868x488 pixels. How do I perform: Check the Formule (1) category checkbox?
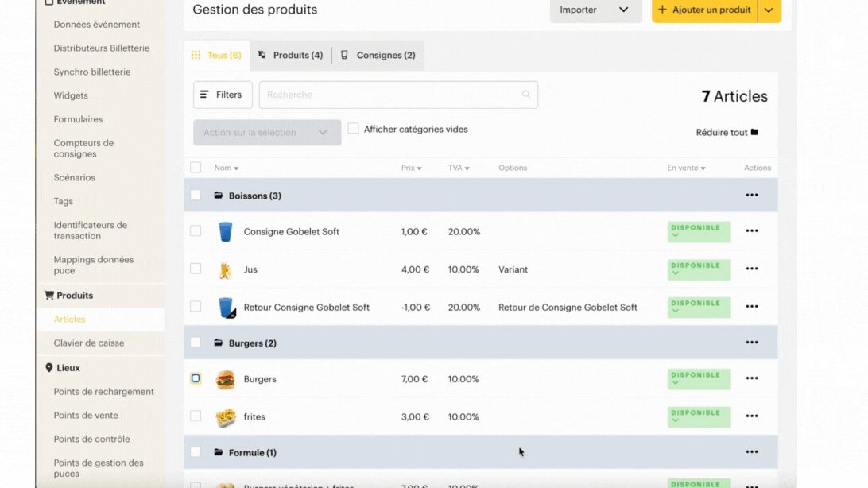[196, 451]
